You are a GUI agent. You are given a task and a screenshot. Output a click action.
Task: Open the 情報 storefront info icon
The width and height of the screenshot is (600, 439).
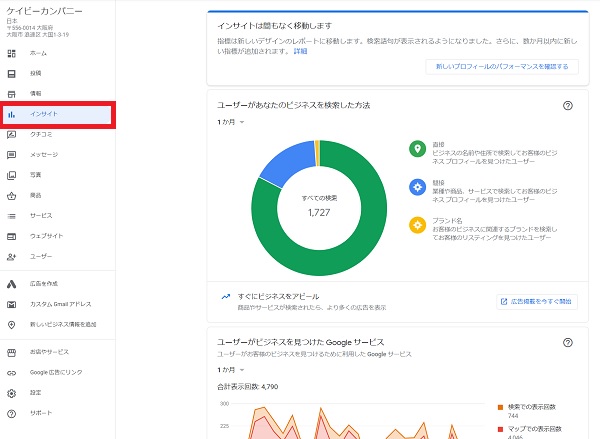(x=11, y=94)
